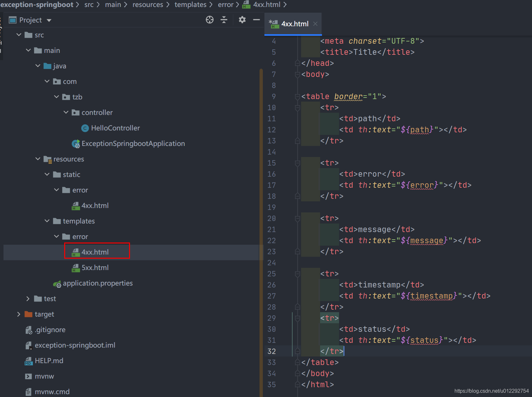Select the 4xx.html editor tab
This screenshot has width=532, height=397.
pyautogui.click(x=293, y=24)
